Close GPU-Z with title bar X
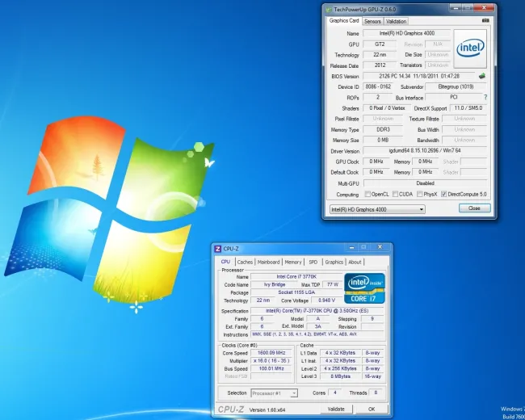 point(484,7)
